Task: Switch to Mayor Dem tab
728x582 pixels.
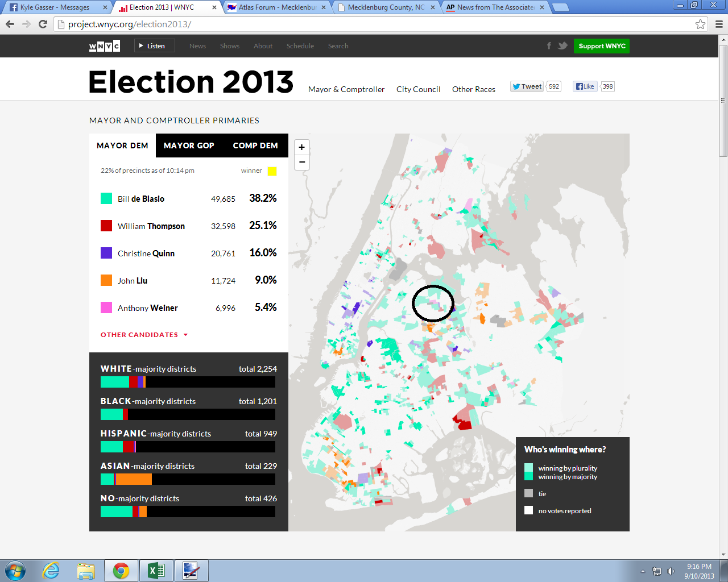Action: click(x=122, y=145)
